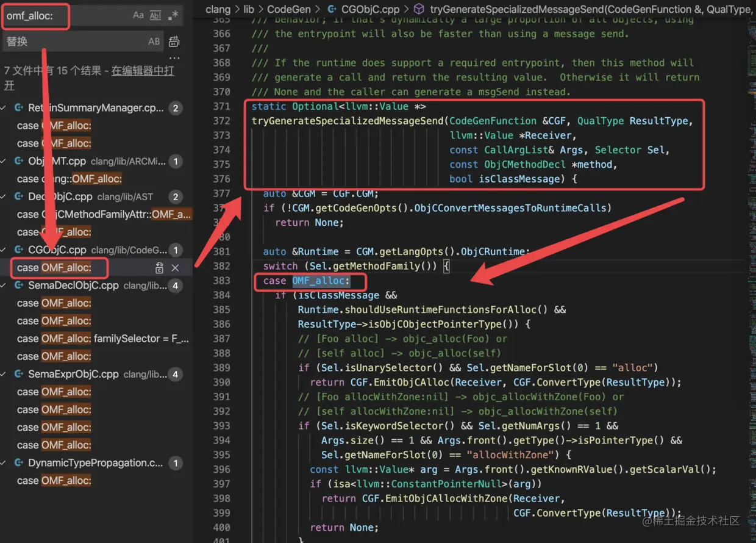Toggle Match Case (Aa) in search box
The height and width of the screenshot is (543, 756).
[x=138, y=15]
